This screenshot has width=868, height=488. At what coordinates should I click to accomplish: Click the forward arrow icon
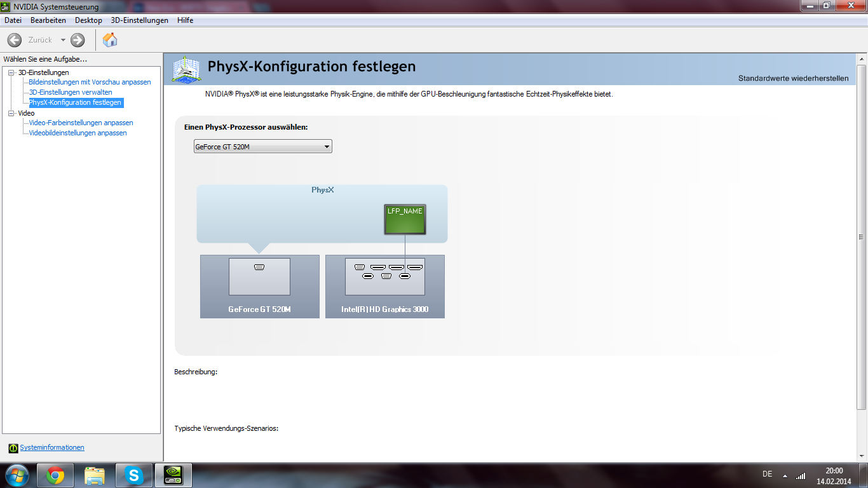pyautogui.click(x=78, y=40)
